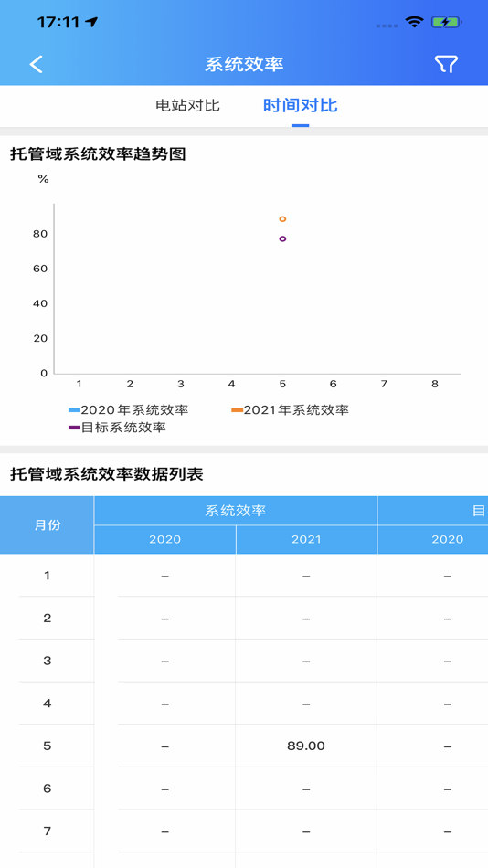Toggle the 目标系统效率 legend entry
Image resolution: width=488 pixels, height=868 pixels.
coord(117,428)
